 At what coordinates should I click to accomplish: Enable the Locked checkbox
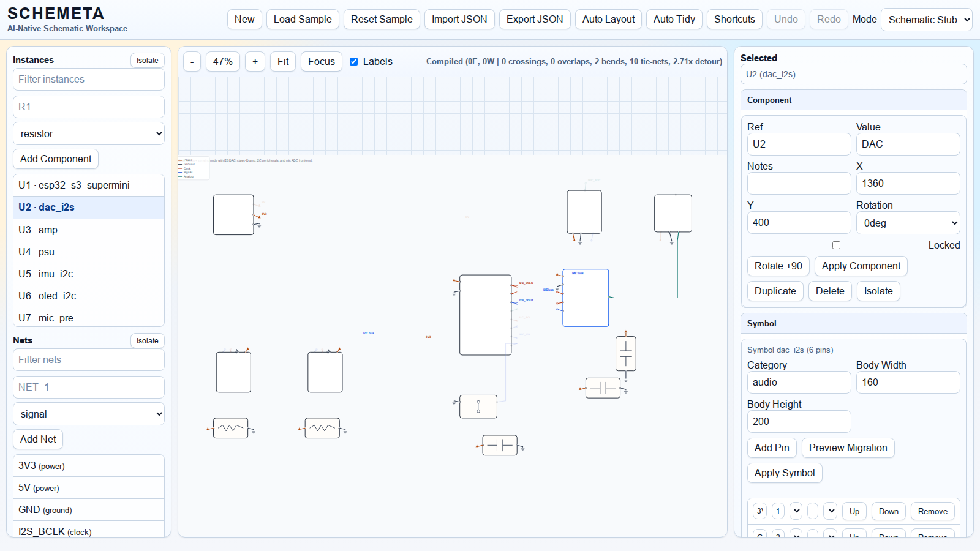point(836,246)
